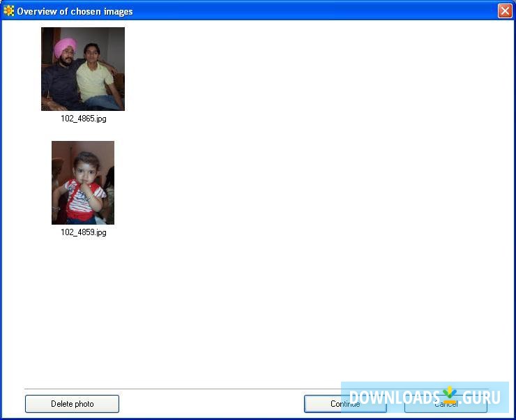Click the Continue button
516x420 pixels.
pos(345,404)
